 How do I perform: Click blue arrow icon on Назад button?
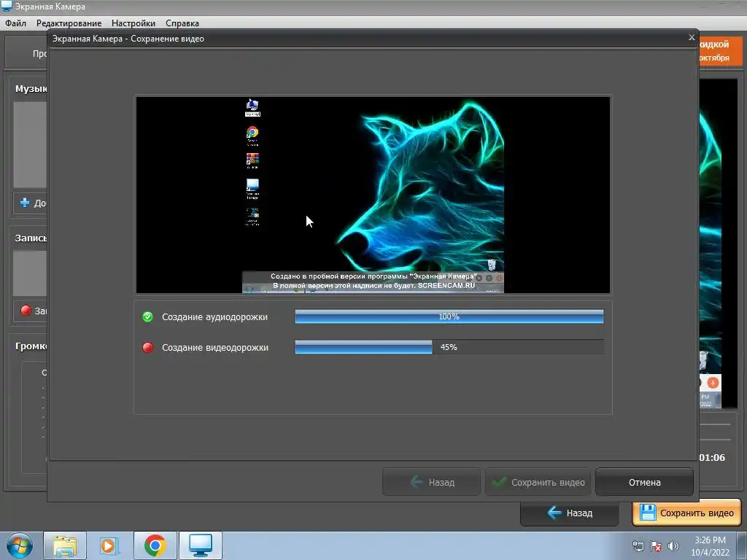[554, 513]
